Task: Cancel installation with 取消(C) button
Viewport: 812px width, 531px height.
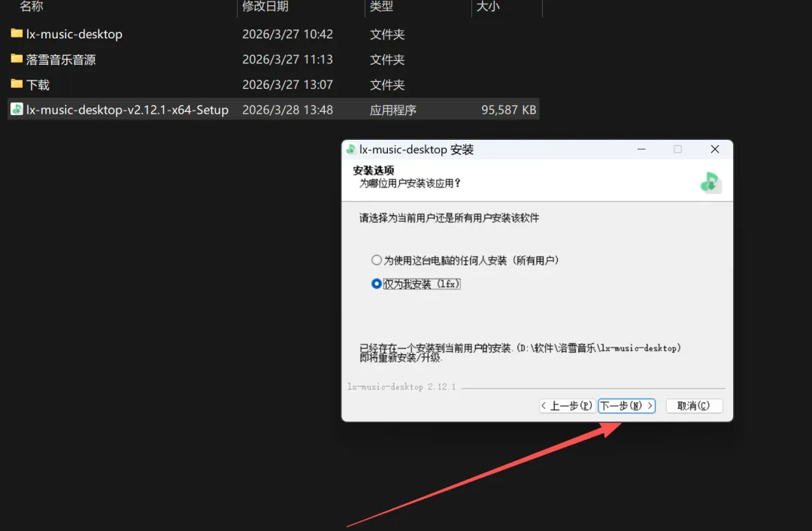Action: pos(693,405)
